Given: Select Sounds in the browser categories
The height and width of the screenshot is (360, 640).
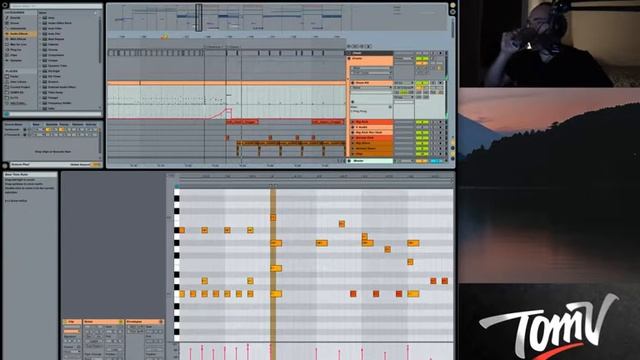Looking at the screenshot, I should point(15,18).
